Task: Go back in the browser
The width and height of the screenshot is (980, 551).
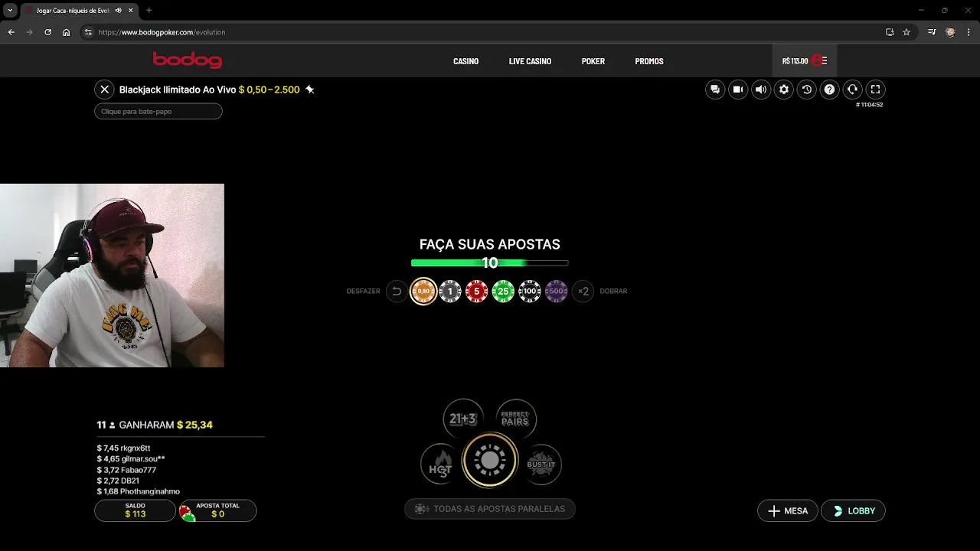Action: [x=11, y=32]
